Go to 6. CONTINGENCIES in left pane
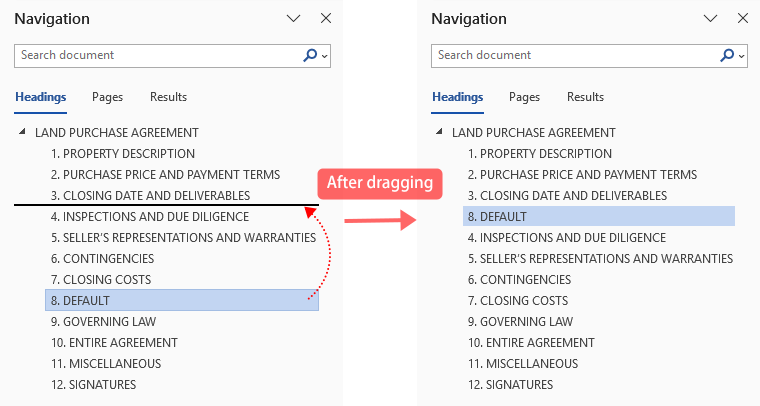Image resolution: width=760 pixels, height=406 pixels. point(102,259)
